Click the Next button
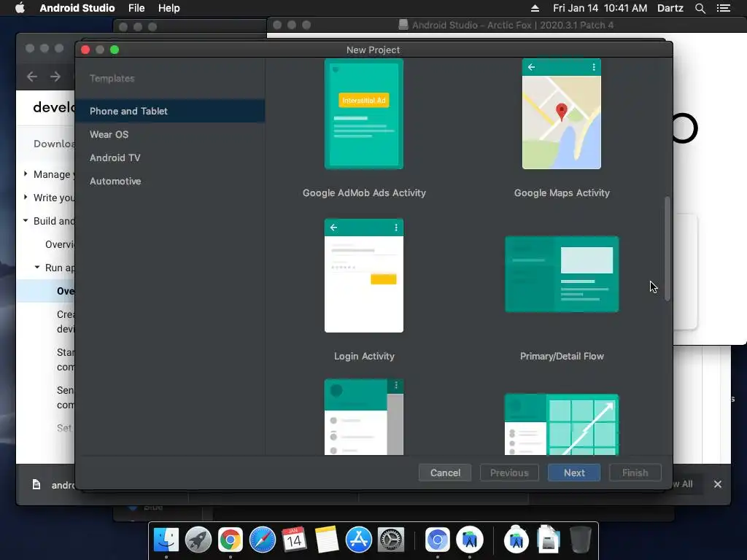Screen dimensions: 747x560 [x=574, y=472]
